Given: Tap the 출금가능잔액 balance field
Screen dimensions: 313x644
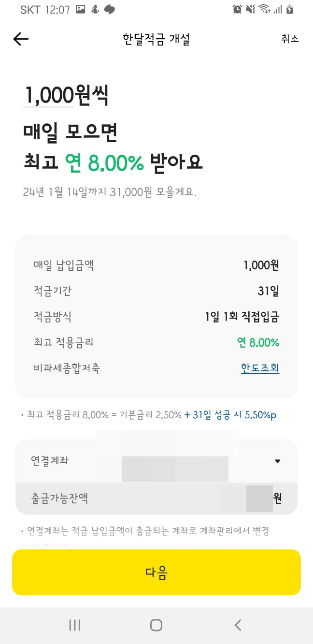Looking at the screenshot, I should 156,498.
